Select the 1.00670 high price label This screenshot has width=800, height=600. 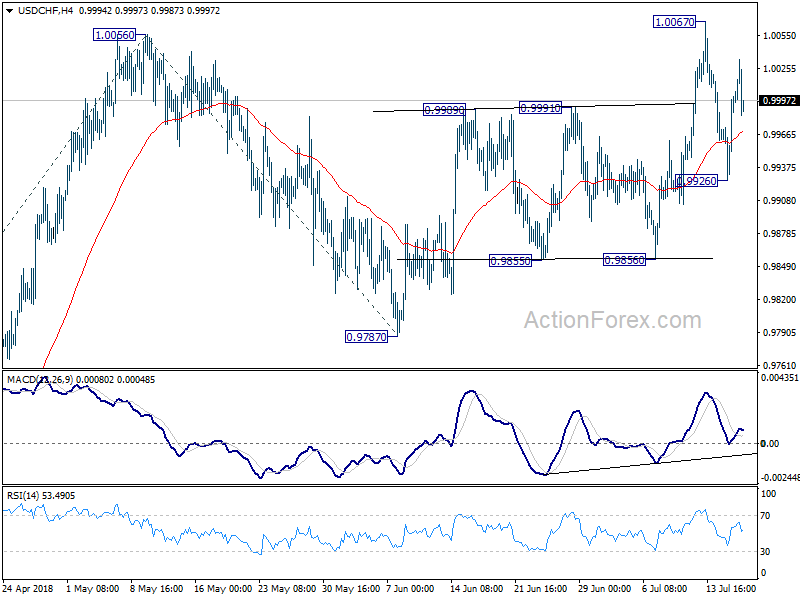(674, 22)
